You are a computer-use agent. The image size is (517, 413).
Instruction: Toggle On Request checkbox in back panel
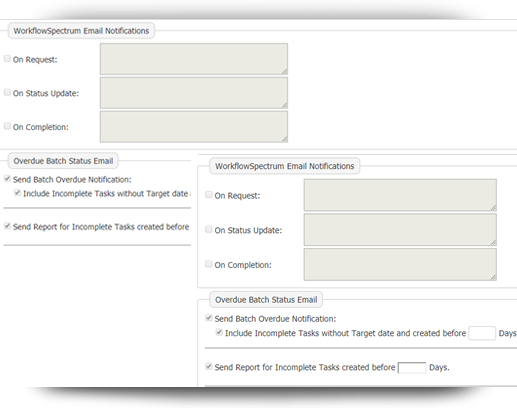[7, 59]
